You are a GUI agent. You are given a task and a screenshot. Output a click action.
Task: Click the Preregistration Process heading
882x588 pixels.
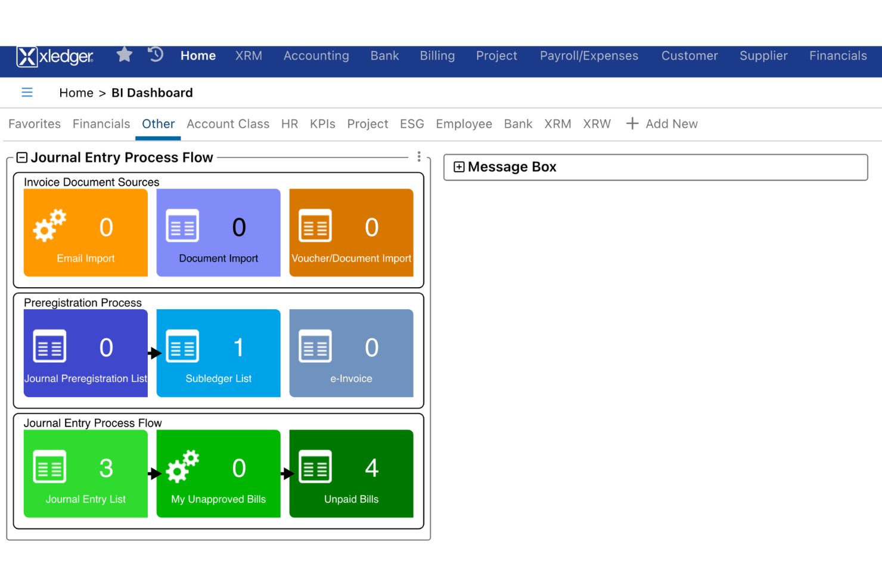(83, 303)
